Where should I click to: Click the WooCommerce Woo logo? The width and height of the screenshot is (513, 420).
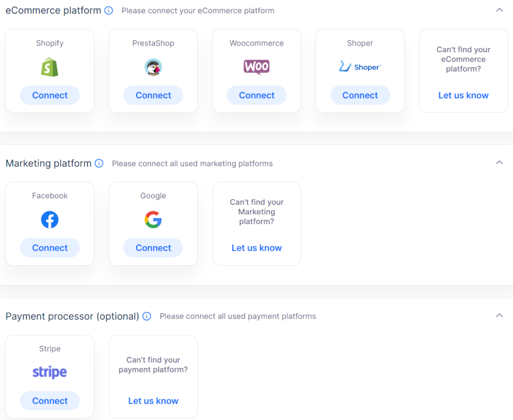coord(256,67)
